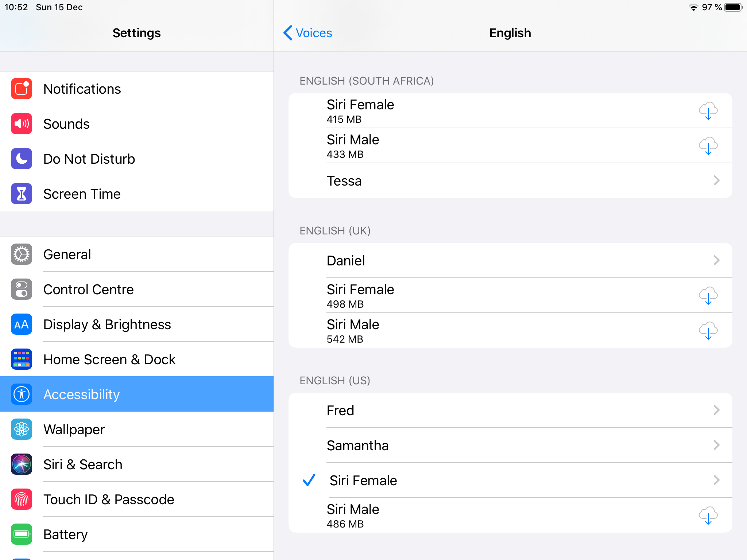The height and width of the screenshot is (560, 747).
Task: Download UK Siri Male 542 MB voice
Action: (708, 330)
